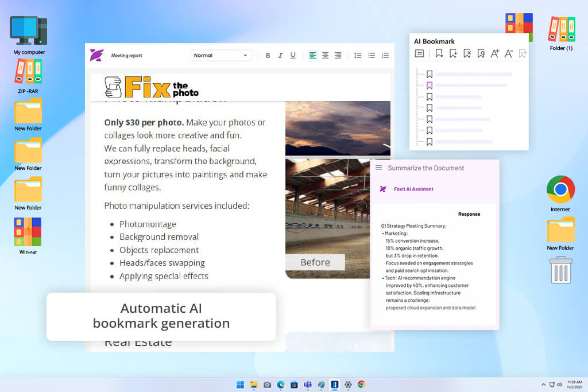588x392 pixels.
Task: Open Microsoft Store from the taskbar
Action: tap(295, 385)
